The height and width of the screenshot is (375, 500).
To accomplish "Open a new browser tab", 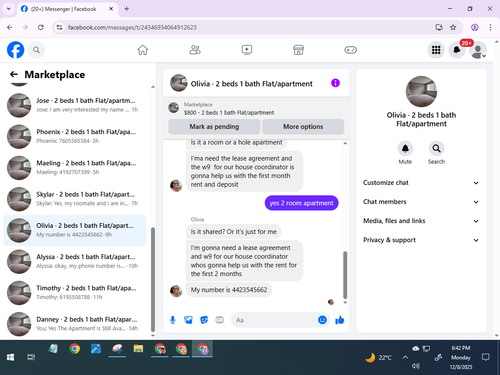I will point(127,9).
